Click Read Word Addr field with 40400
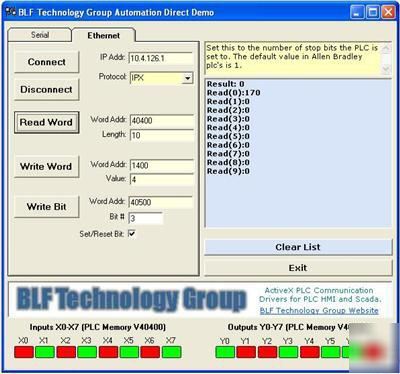400x374 pixels. [162, 120]
